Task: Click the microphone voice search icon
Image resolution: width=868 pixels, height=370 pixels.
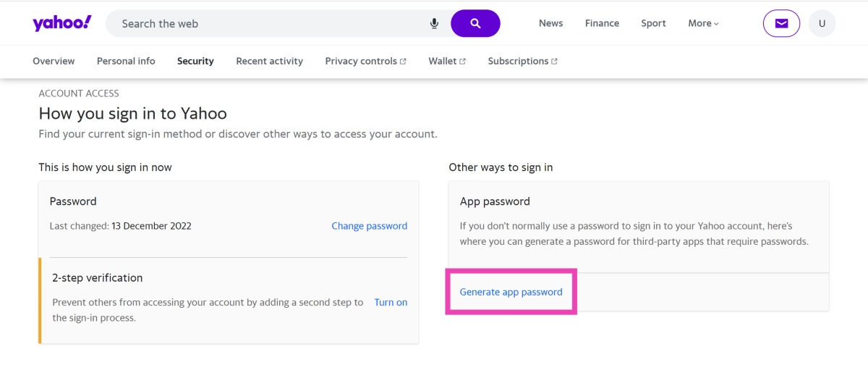Action: coord(434,23)
